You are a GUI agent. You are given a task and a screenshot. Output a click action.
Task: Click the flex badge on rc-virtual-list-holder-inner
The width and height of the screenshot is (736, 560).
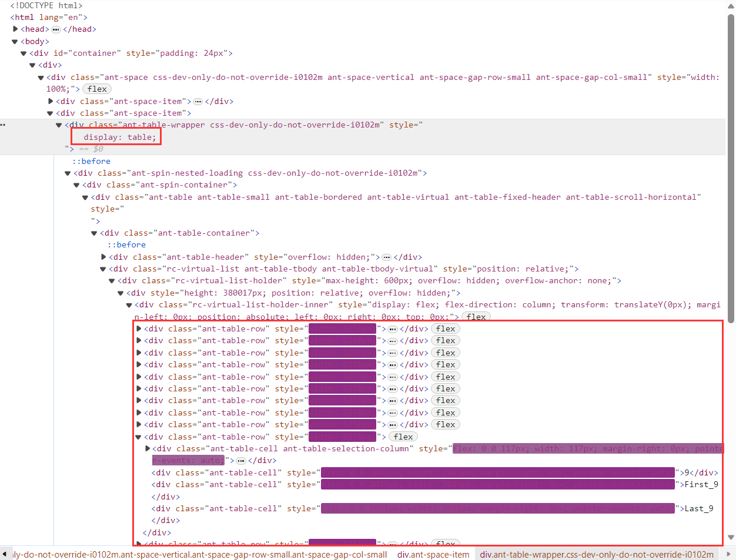pyautogui.click(x=476, y=316)
